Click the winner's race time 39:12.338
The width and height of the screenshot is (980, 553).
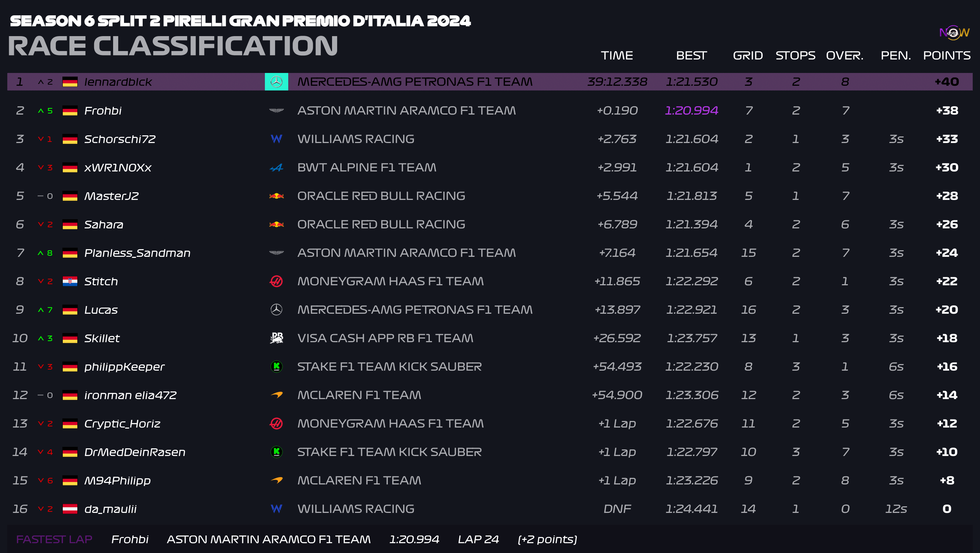click(x=617, y=82)
